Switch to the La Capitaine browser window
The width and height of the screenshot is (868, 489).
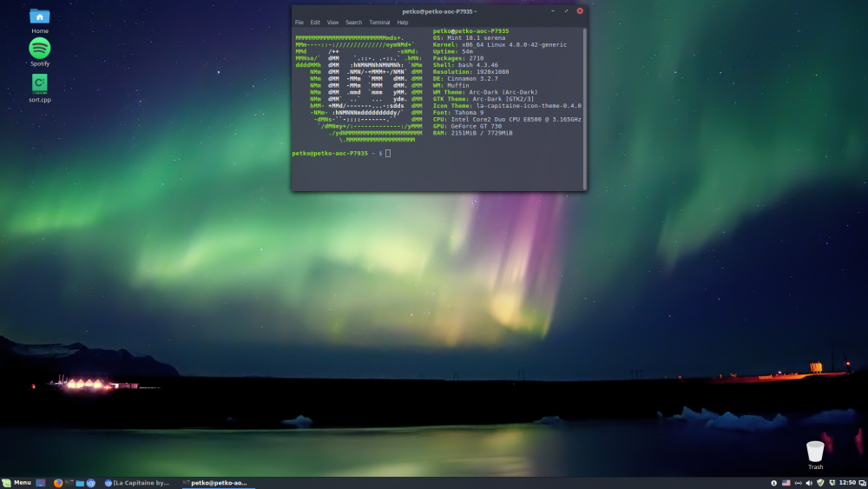(137, 483)
